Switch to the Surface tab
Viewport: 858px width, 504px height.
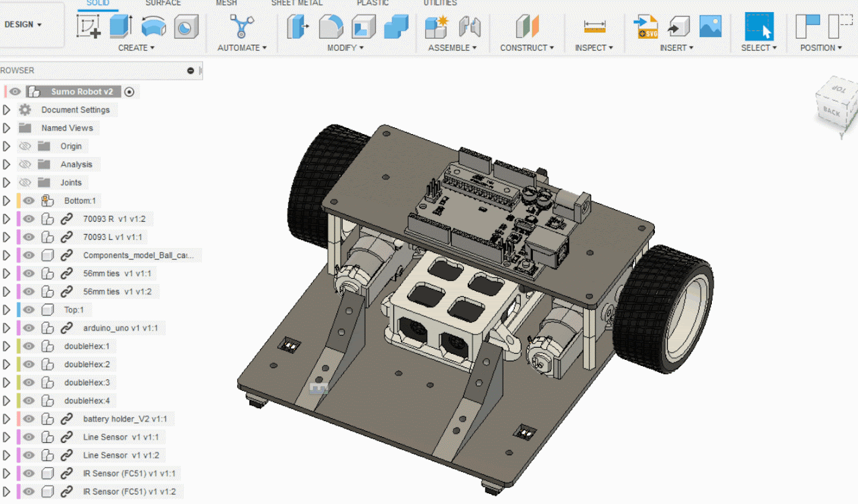[163, 3]
